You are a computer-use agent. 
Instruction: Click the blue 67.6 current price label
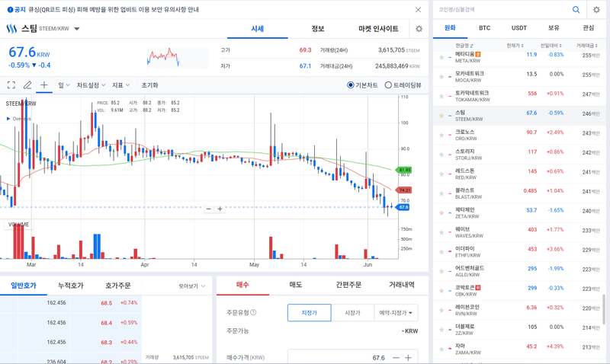pos(403,207)
